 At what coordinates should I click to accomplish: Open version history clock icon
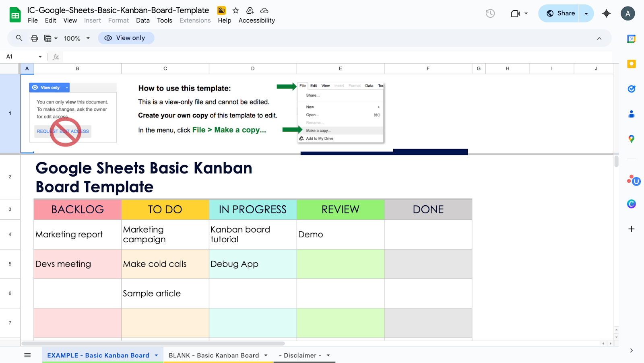coord(490,13)
